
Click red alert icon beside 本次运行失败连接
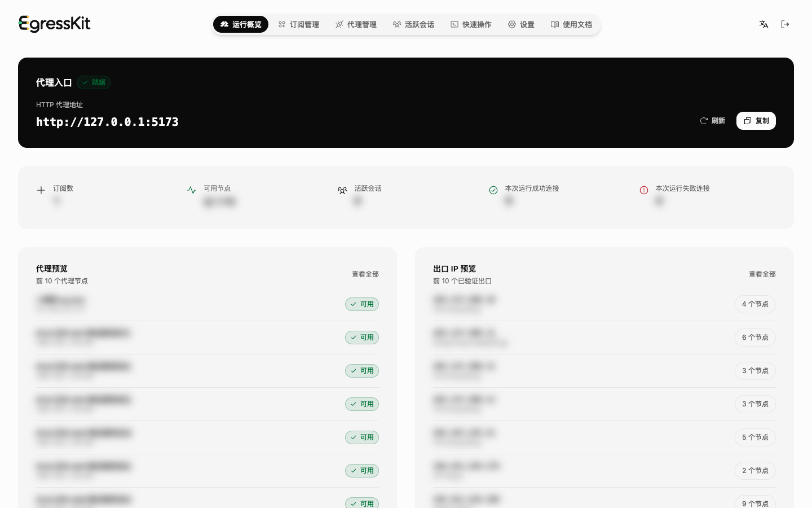tap(644, 190)
